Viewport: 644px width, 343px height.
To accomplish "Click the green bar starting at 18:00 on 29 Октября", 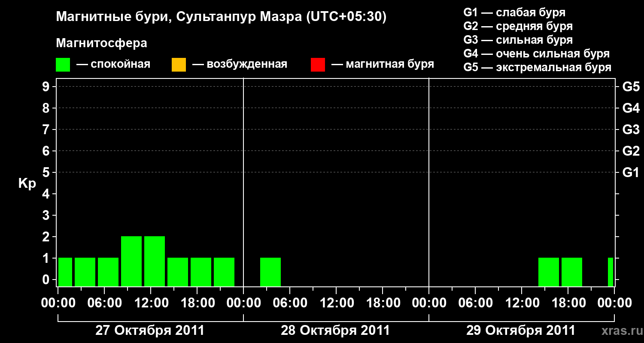I will 572,272.
